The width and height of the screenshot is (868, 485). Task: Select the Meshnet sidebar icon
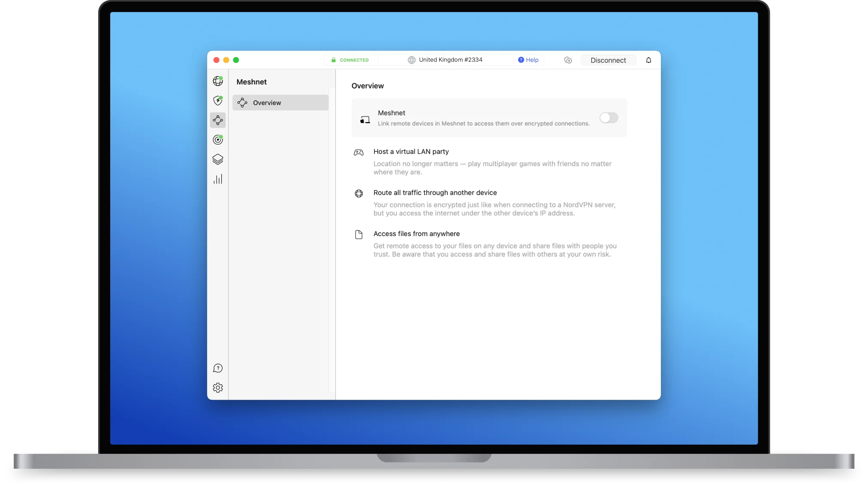pos(218,120)
